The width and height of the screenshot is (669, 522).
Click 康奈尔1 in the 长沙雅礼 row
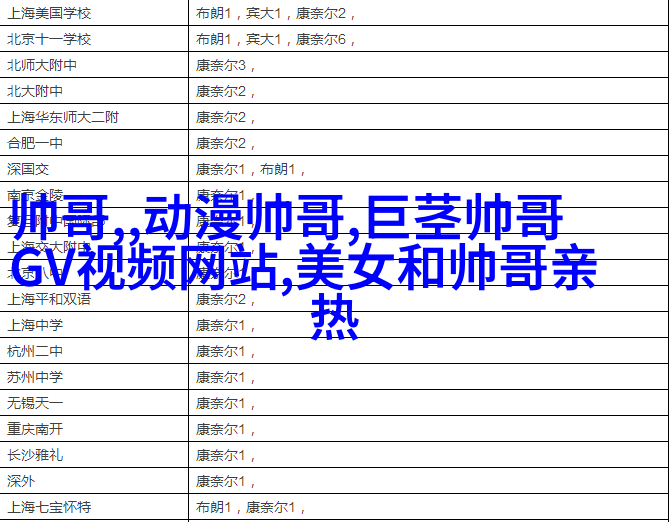[428, 455]
